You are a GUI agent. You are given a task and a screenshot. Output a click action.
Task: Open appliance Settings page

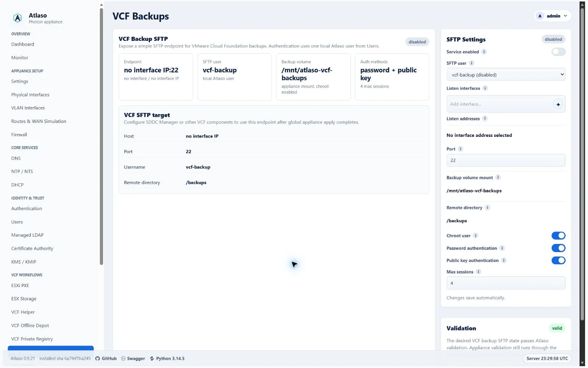click(x=19, y=81)
